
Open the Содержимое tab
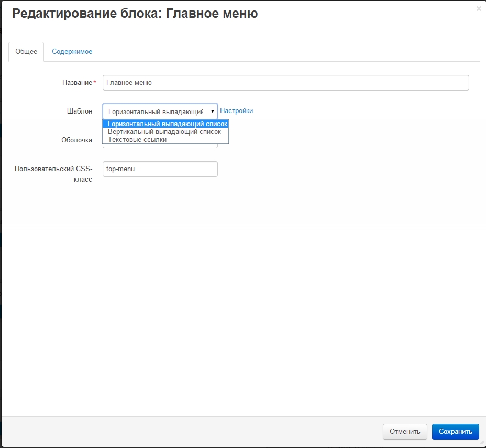point(72,52)
